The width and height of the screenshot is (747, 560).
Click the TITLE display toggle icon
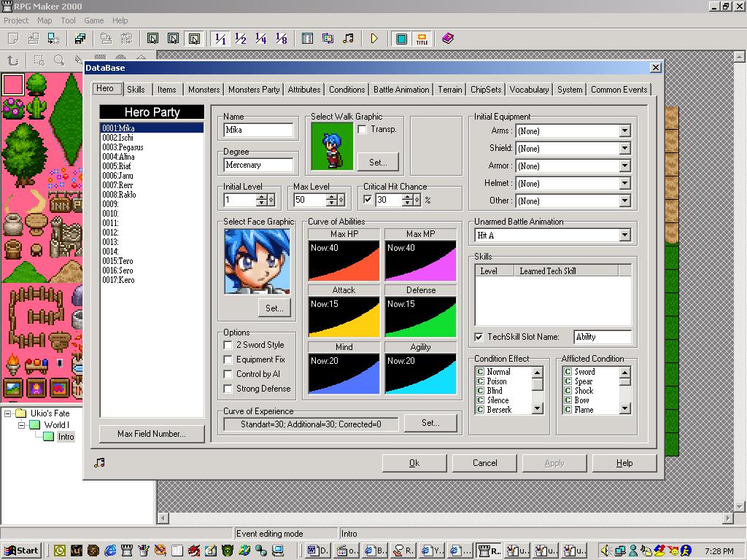[422, 39]
